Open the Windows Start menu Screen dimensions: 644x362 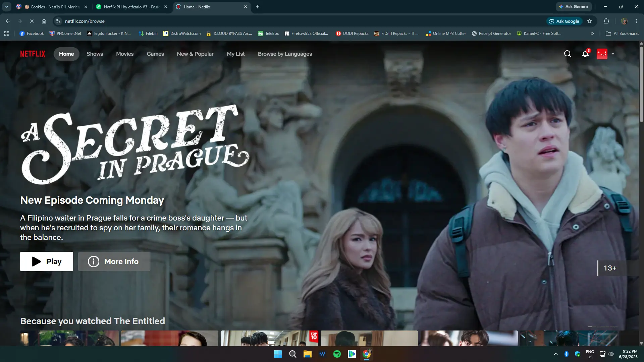point(278,354)
